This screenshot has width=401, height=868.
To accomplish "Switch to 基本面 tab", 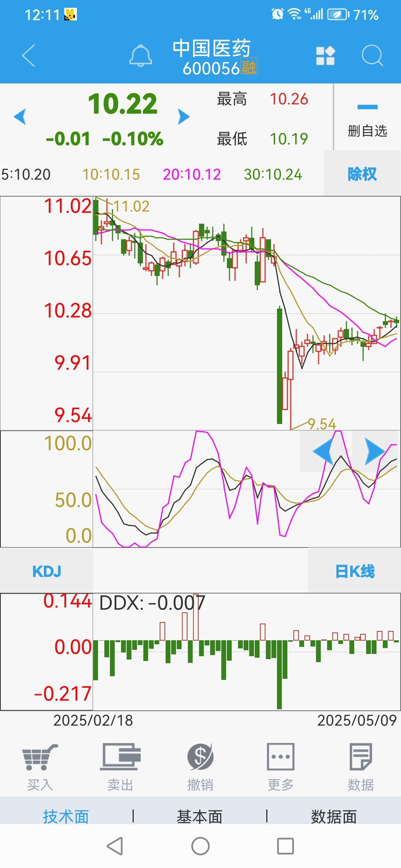I will pos(200,817).
